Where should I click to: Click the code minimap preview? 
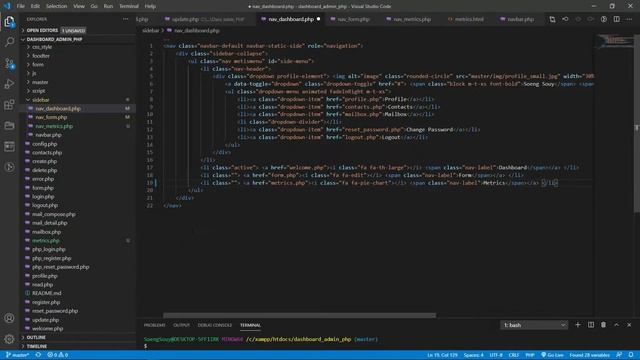tap(616, 41)
